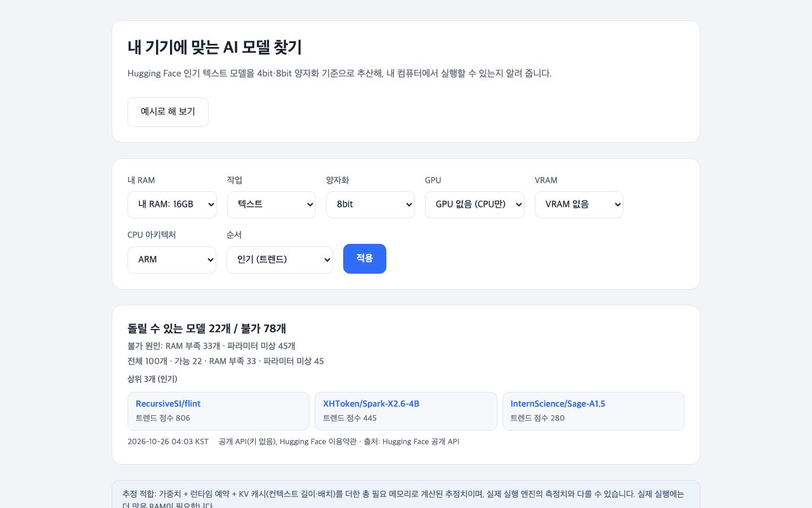Click the '예시로 해 보기' button
Viewport: 812px width, 508px height.
(168, 112)
